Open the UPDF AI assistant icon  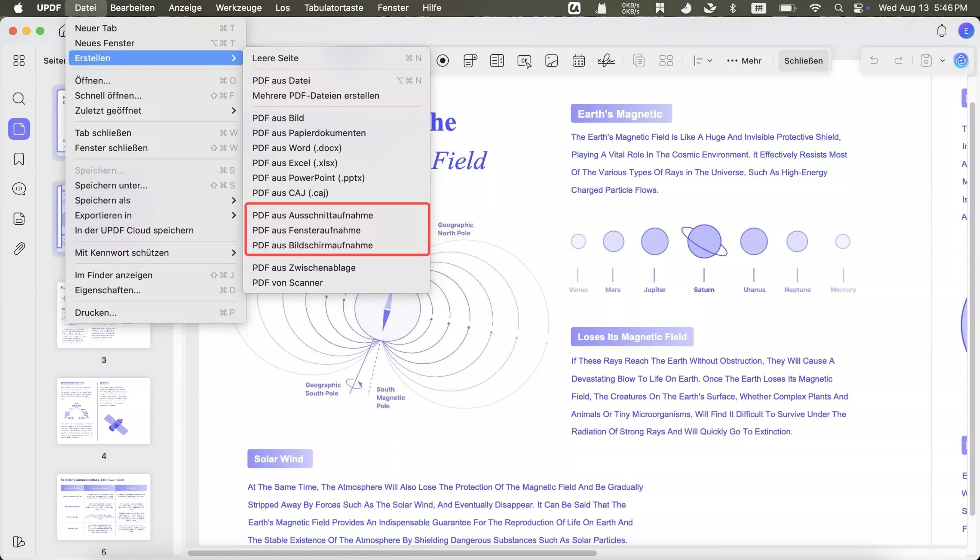click(960, 61)
